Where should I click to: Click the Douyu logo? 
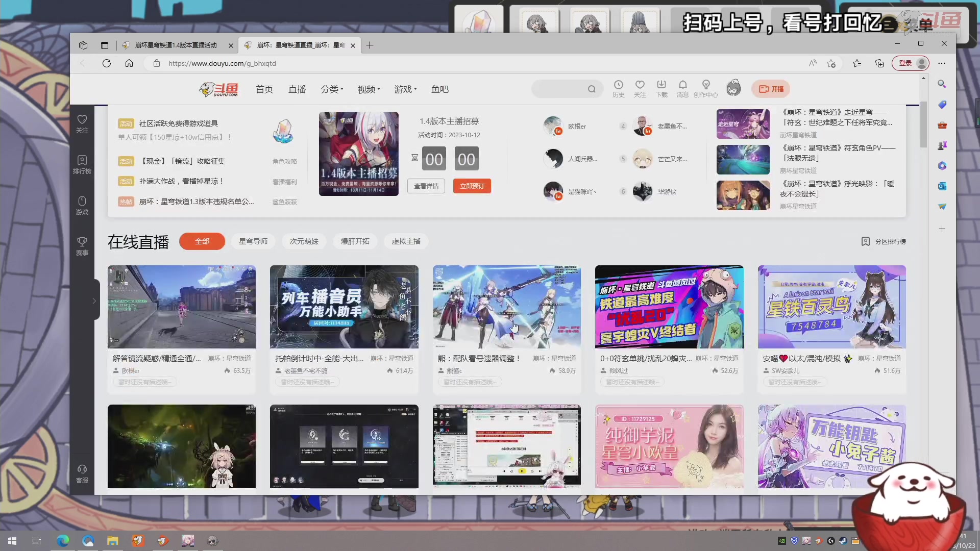pyautogui.click(x=218, y=89)
